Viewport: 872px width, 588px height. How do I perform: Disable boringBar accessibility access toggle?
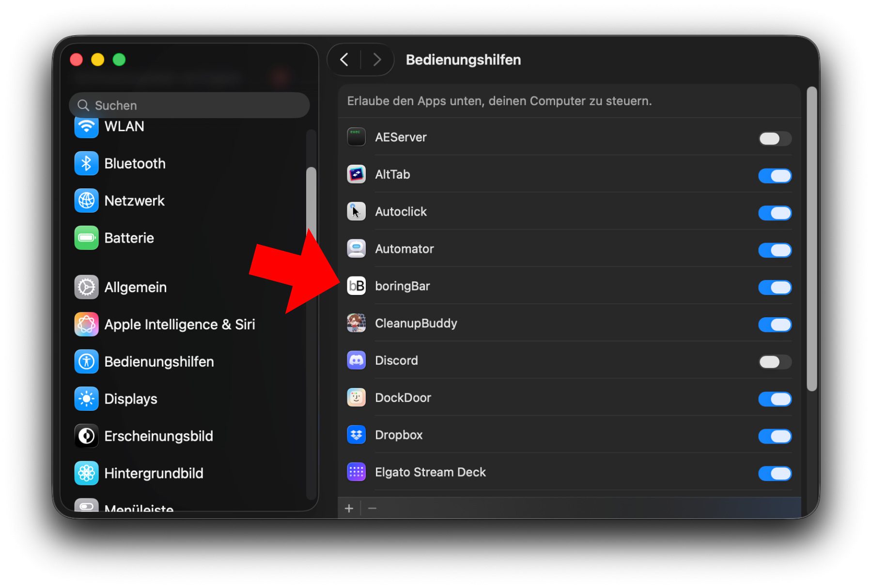(775, 288)
